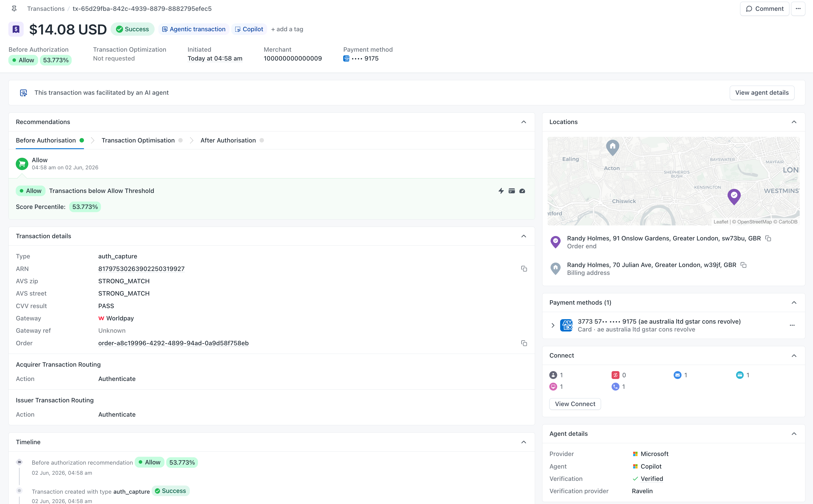This screenshot has width=813, height=504.
Task: Click the header 53.773% score badge
Action: tap(56, 60)
